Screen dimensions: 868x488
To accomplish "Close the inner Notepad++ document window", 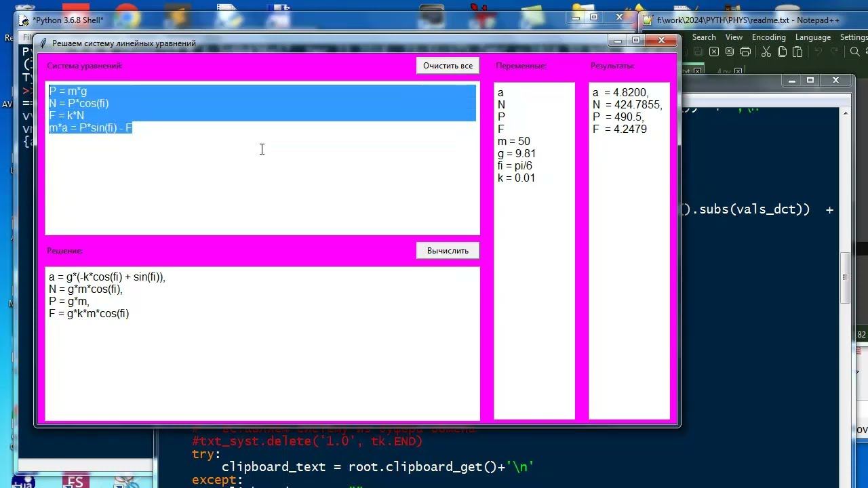I will [835, 81].
